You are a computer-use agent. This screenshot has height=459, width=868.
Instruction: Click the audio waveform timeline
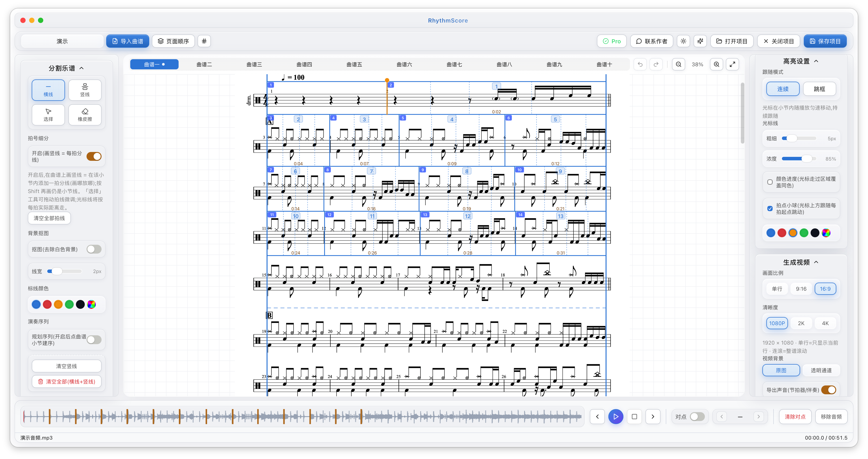tap(302, 417)
